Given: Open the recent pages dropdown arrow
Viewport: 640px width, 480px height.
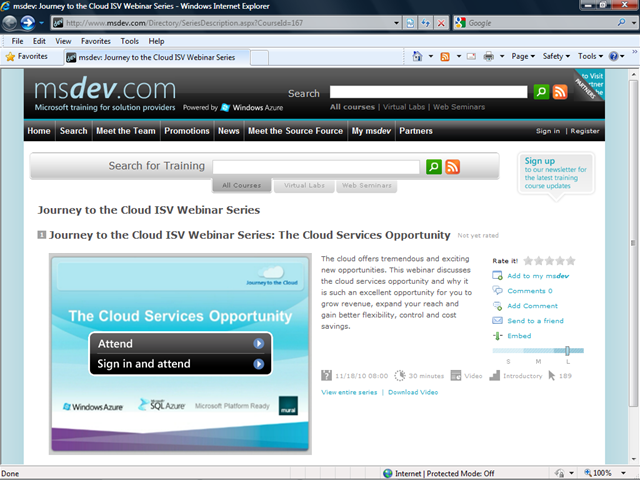Looking at the screenshot, I should coord(42,23).
